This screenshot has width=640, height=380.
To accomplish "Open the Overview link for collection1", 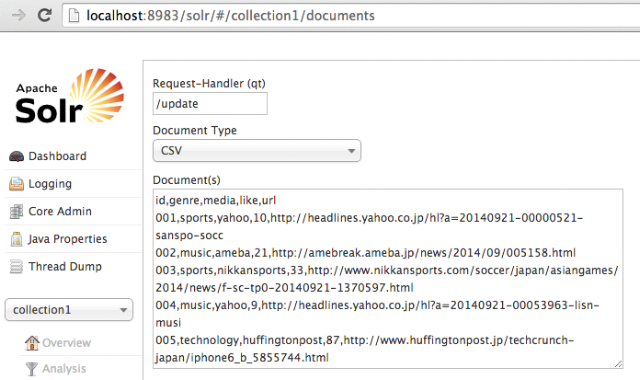I will [x=67, y=343].
